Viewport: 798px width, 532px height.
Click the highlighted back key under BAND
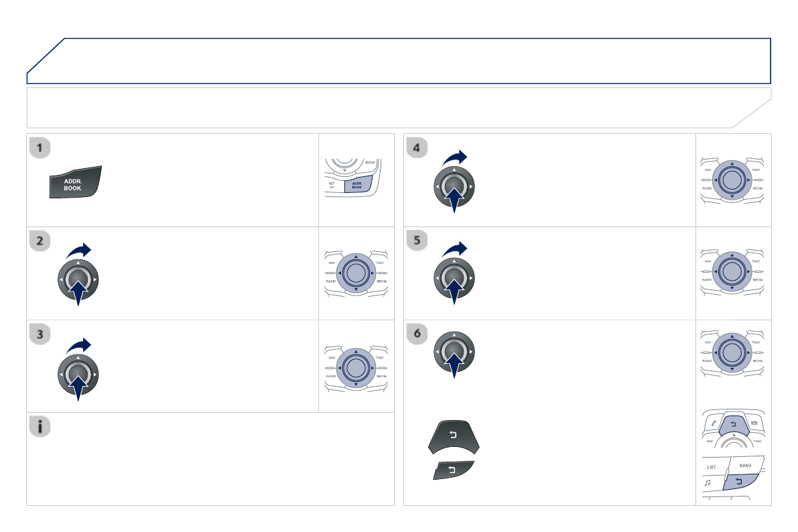(x=739, y=481)
